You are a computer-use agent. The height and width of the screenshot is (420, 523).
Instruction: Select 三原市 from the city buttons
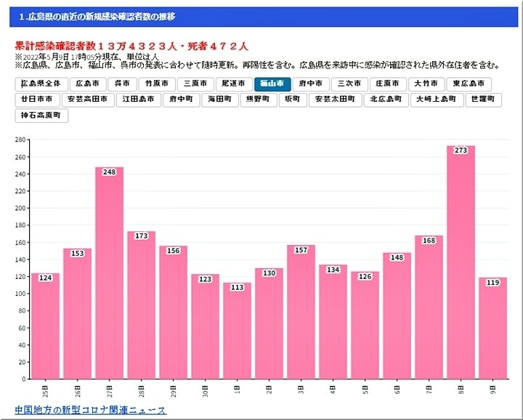196,84
